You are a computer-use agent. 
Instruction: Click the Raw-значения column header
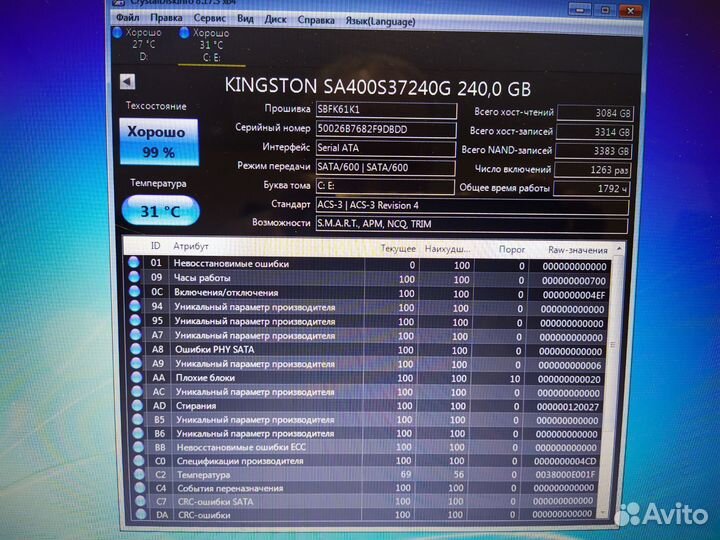(578, 251)
